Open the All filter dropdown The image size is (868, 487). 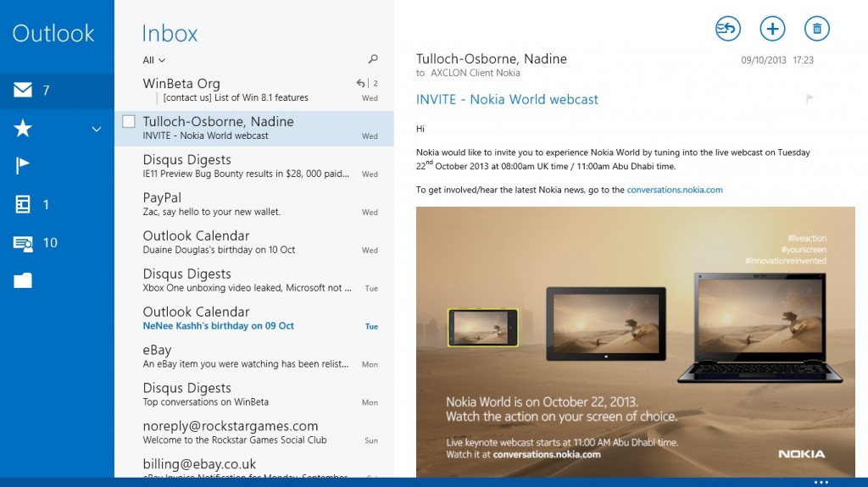(x=154, y=60)
